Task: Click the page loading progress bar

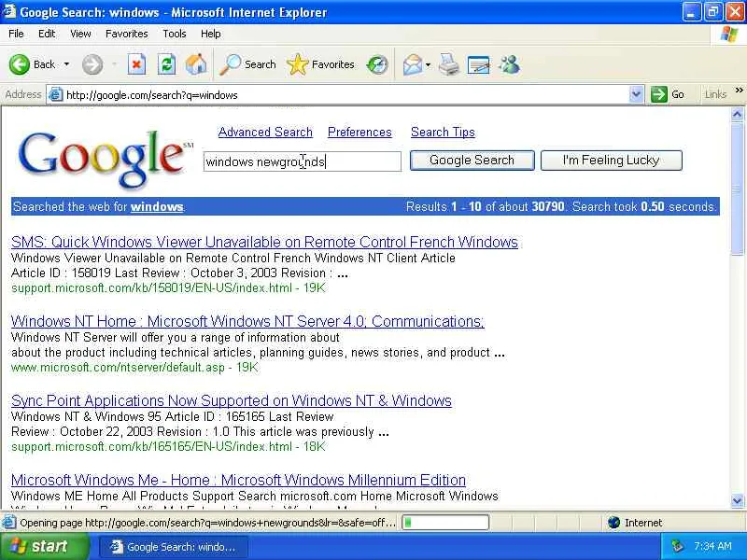Action: click(445, 523)
